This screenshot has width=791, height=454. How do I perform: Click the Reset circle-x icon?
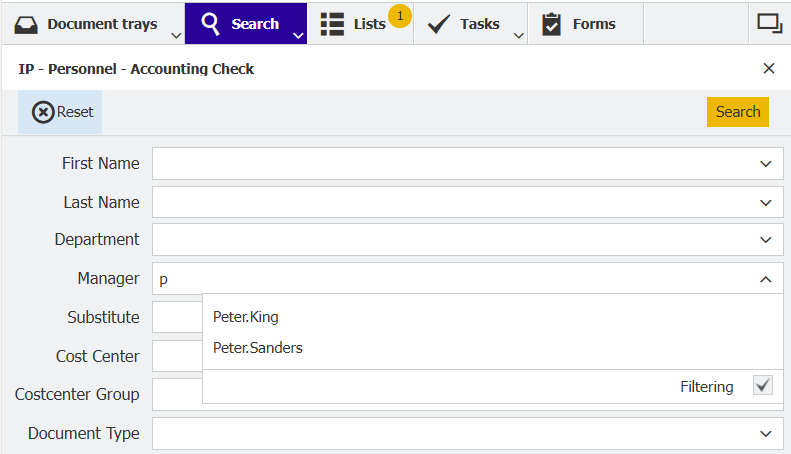[x=43, y=112]
